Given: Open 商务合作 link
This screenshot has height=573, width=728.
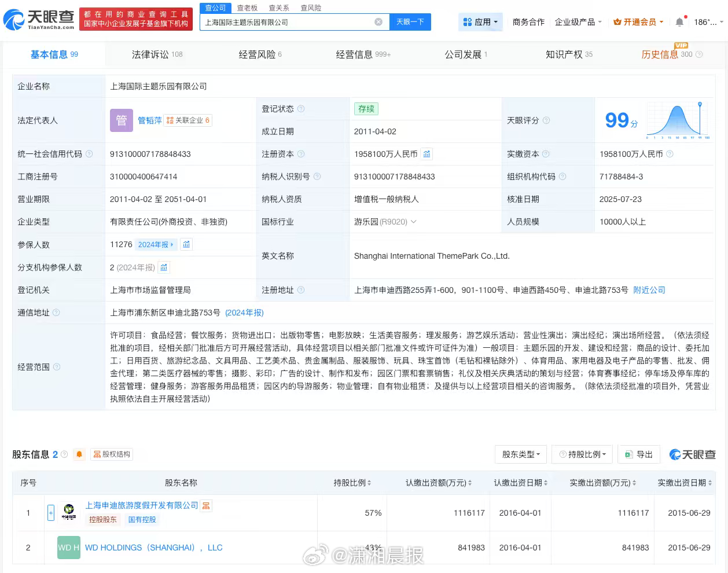Looking at the screenshot, I should (528, 22).
